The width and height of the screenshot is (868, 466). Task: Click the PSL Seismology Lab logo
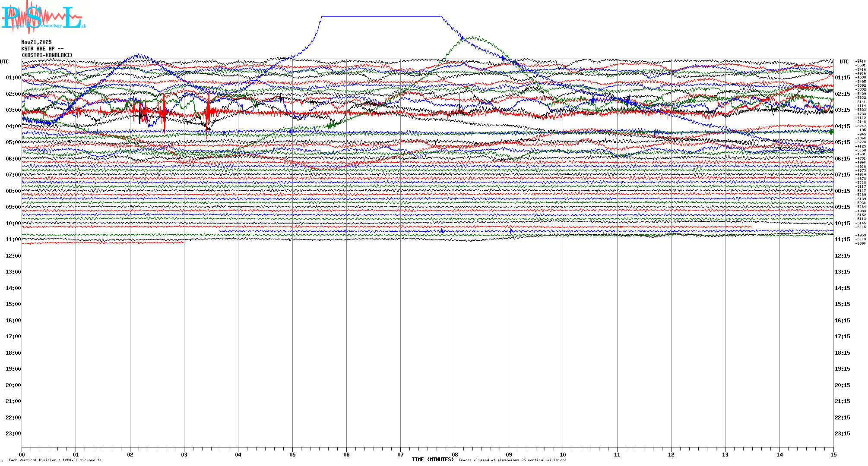(x=43, y=17)
